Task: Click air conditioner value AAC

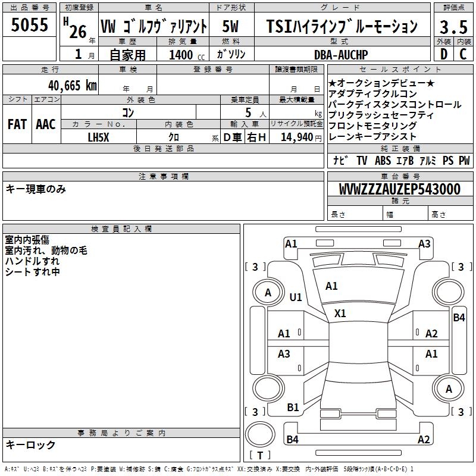Action: point(46,124)
